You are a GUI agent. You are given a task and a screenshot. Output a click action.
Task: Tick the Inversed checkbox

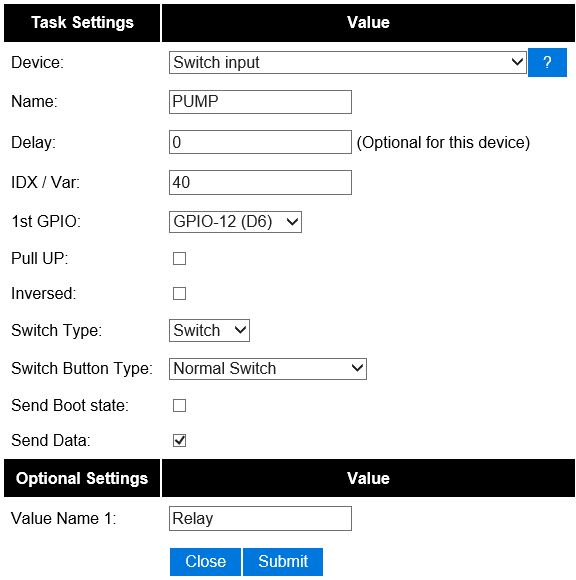(179, 294)
